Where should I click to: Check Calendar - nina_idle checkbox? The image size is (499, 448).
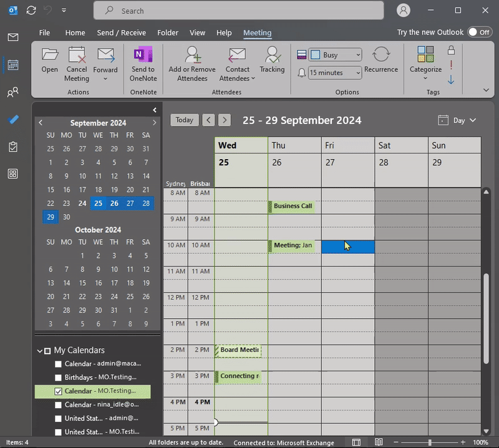tap(58, 405)
